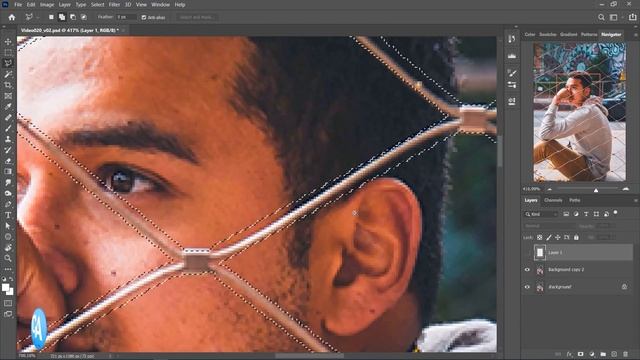Select the Horizontal Type tool

tap(8, 215)
